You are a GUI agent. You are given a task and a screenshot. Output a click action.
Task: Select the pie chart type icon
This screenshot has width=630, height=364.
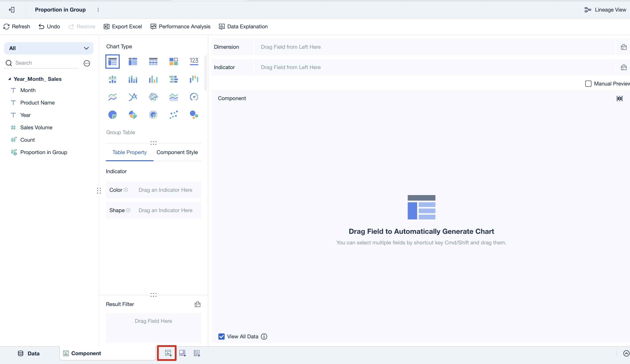pyautogui.click(x=113, y=115)
